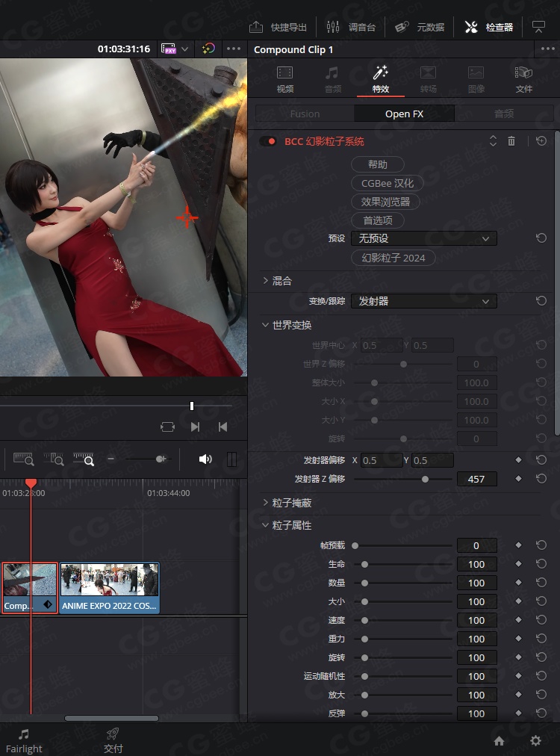
Task: Reset the 发射器 Z 偏移 value
Action: 541,479
